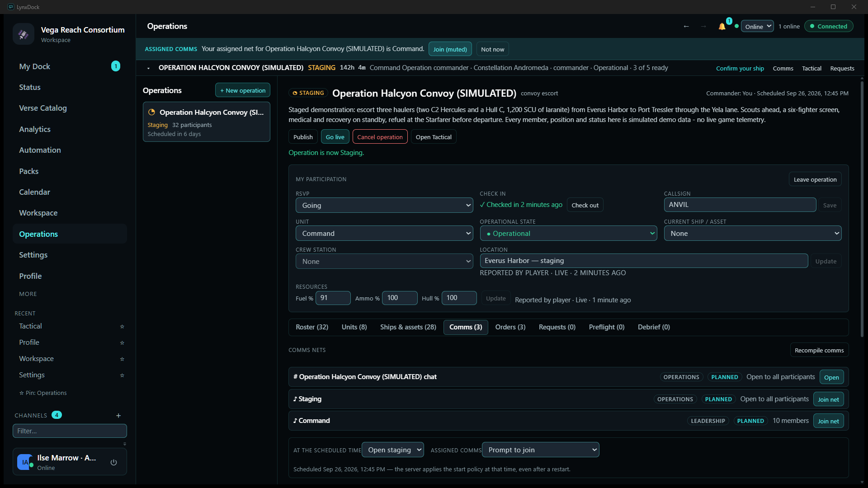
Task: Select the Operation Halcyon Convoy list card
Action: (207, 122)
